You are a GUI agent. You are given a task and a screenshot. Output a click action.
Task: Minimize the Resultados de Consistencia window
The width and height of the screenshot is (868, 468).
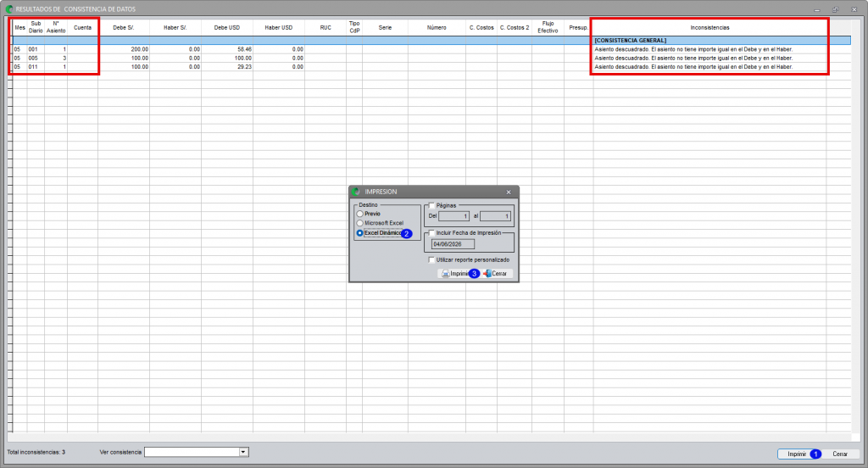click(x=817, y=9)
